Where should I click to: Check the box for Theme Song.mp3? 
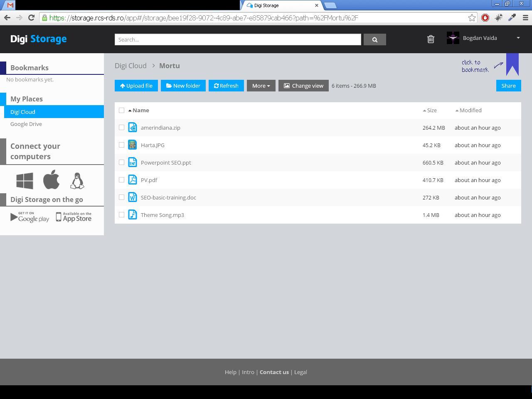pyautogui.click(x=121, y=215)
